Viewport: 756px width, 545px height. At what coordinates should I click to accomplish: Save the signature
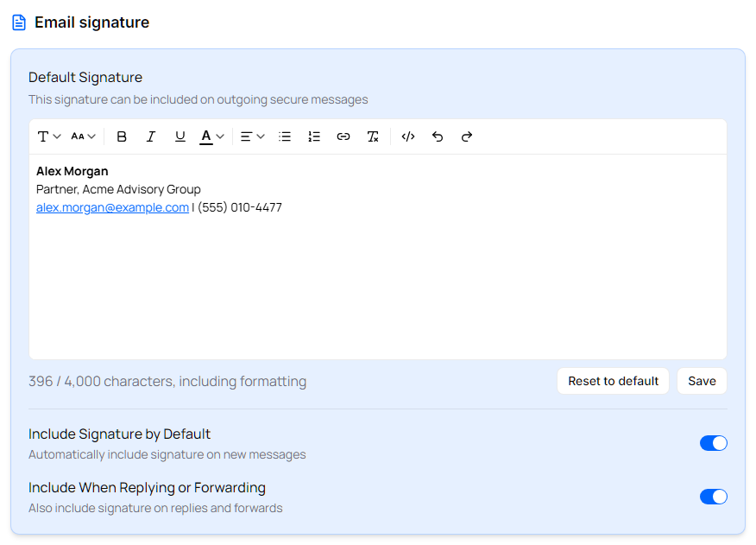(702, 381)
